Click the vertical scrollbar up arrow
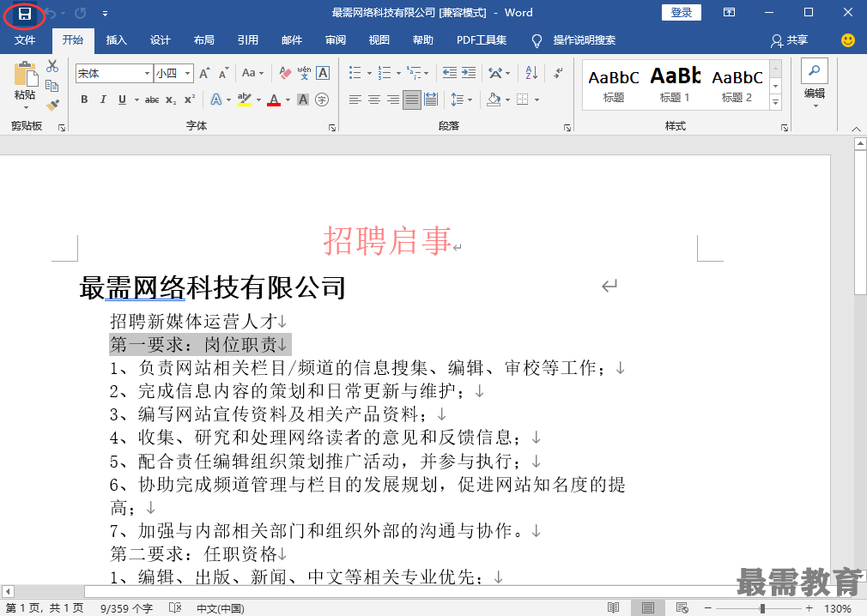 pyautogui.click(x=860, y=143)
